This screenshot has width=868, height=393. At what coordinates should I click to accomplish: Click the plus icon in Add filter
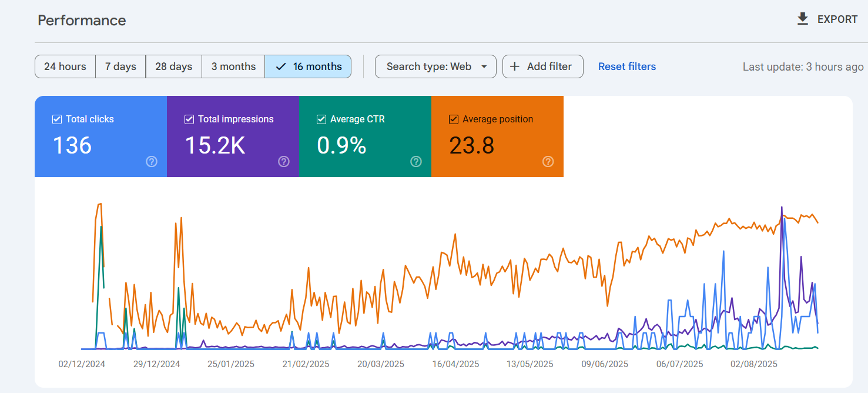point(515,66)
